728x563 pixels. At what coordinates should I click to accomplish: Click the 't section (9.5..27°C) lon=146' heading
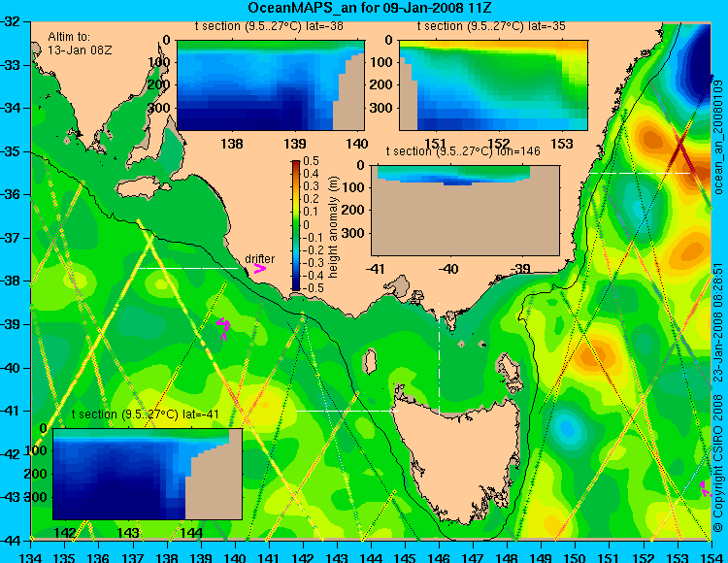coord(463,150)
